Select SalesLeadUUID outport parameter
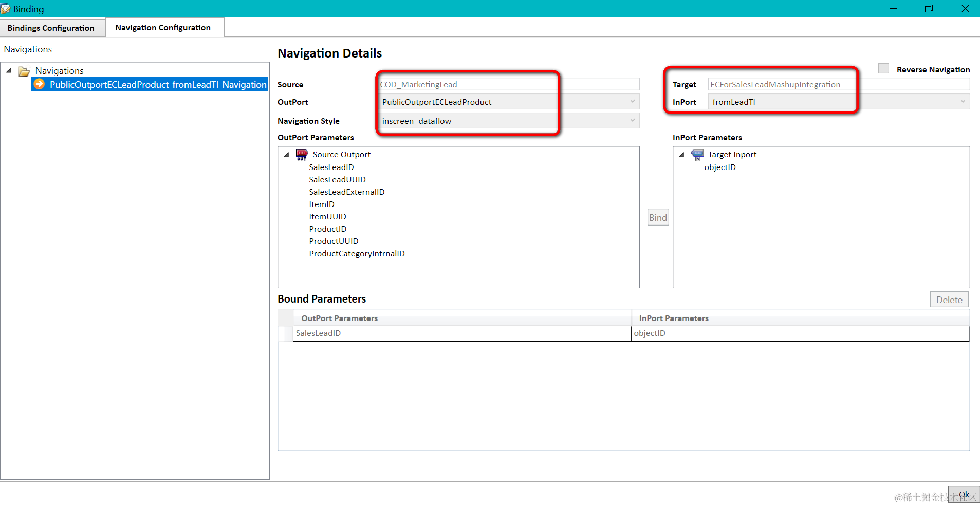This screenshot has height=506, width=980. (x=337, y=179)
